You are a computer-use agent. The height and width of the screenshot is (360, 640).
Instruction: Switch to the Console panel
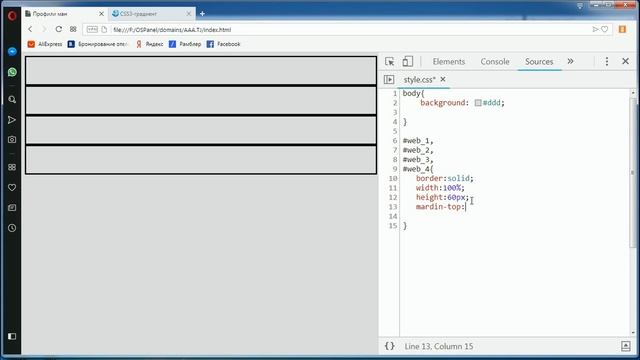(x=495, y=62)
